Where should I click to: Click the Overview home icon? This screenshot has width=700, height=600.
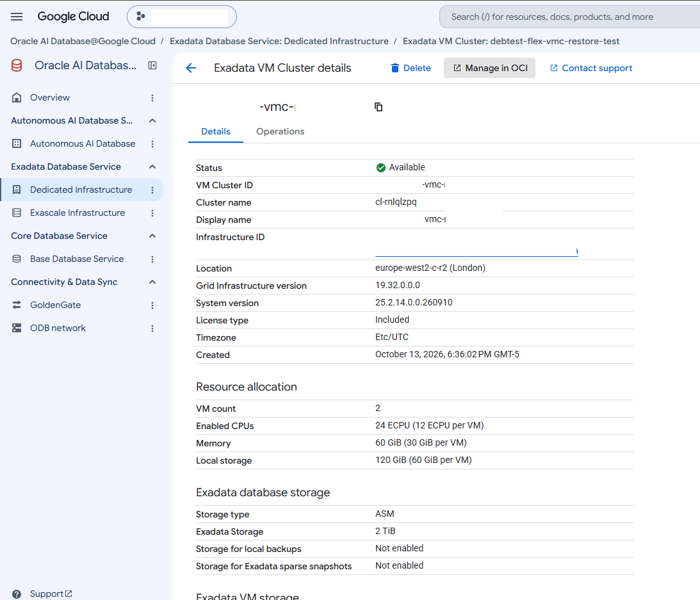[17, 98]
